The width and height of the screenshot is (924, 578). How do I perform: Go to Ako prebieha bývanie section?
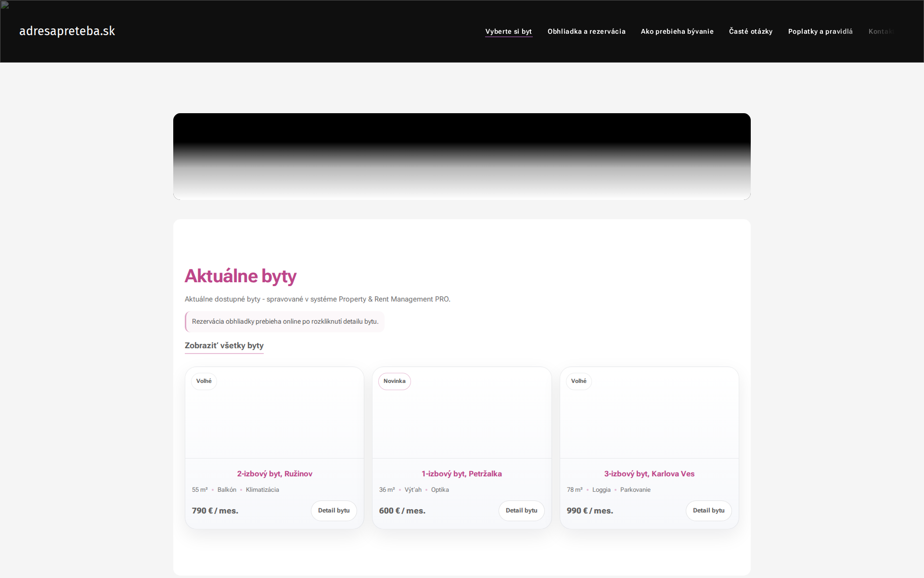tap(677, 31)
